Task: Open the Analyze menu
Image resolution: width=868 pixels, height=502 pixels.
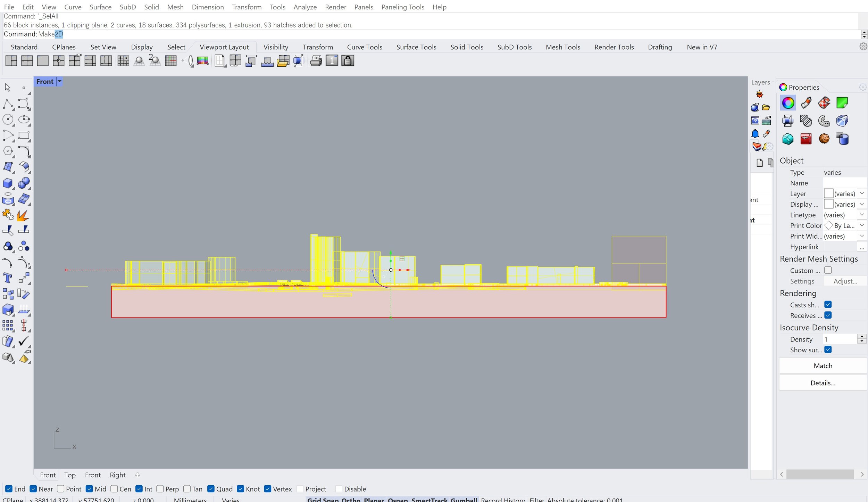Action: [305, 7]
